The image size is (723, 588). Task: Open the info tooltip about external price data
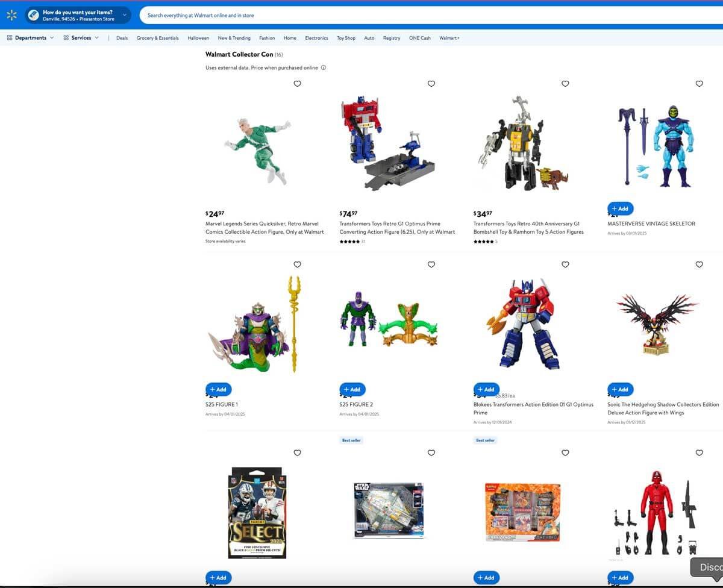(324, 67)
